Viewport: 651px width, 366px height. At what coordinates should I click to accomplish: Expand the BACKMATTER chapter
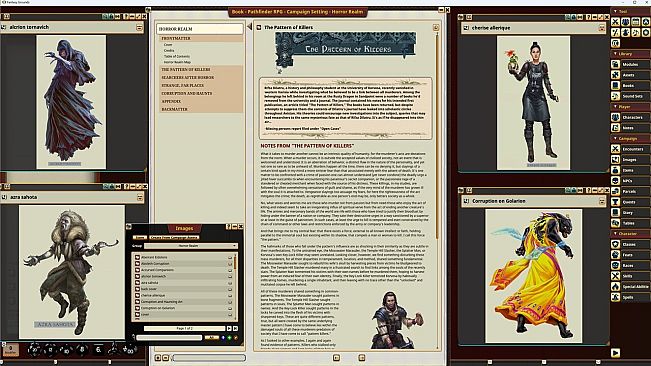point(201,109)
